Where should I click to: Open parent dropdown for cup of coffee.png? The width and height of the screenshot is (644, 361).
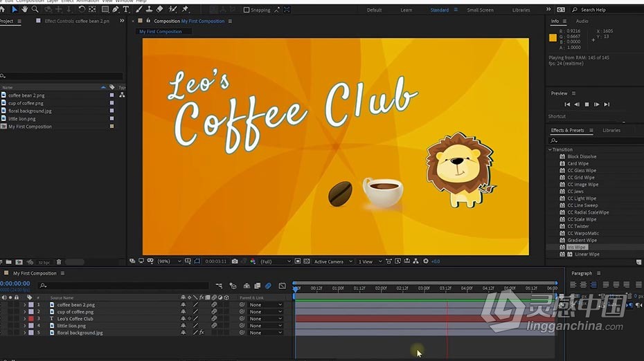tap(265, 312)
